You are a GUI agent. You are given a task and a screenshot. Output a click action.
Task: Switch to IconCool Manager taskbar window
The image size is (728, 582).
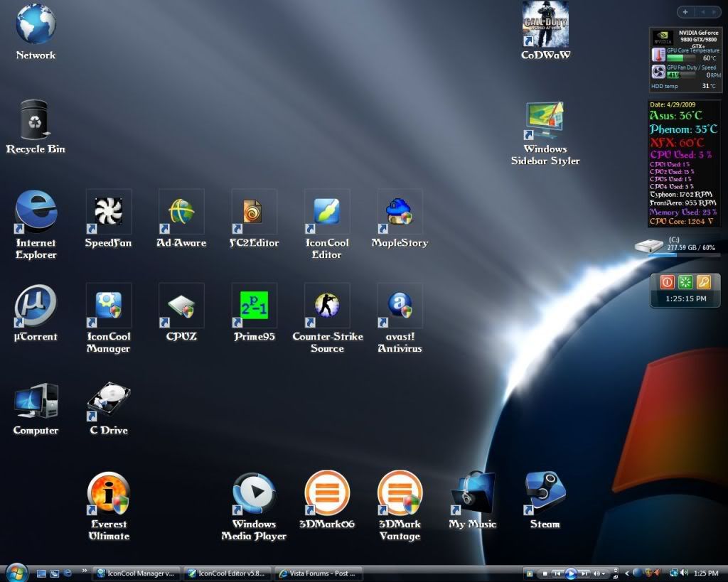point(137,573)
